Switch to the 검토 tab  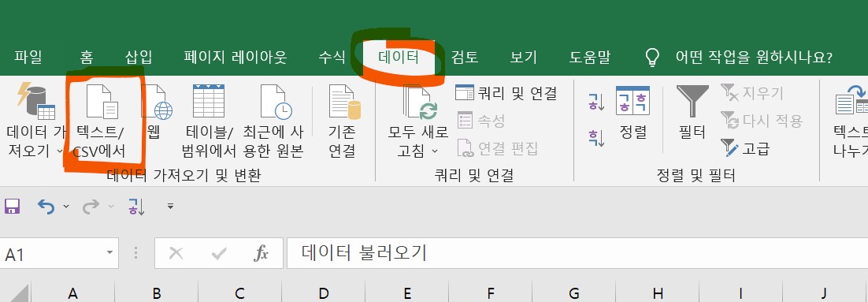point(465,57)
